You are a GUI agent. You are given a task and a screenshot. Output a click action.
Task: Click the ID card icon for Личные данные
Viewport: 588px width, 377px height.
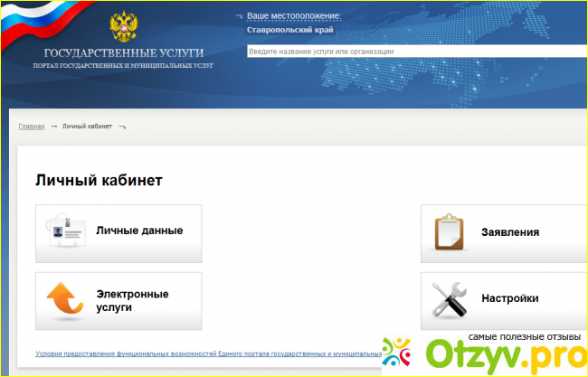pyautogui.click(x=65, y=231)
